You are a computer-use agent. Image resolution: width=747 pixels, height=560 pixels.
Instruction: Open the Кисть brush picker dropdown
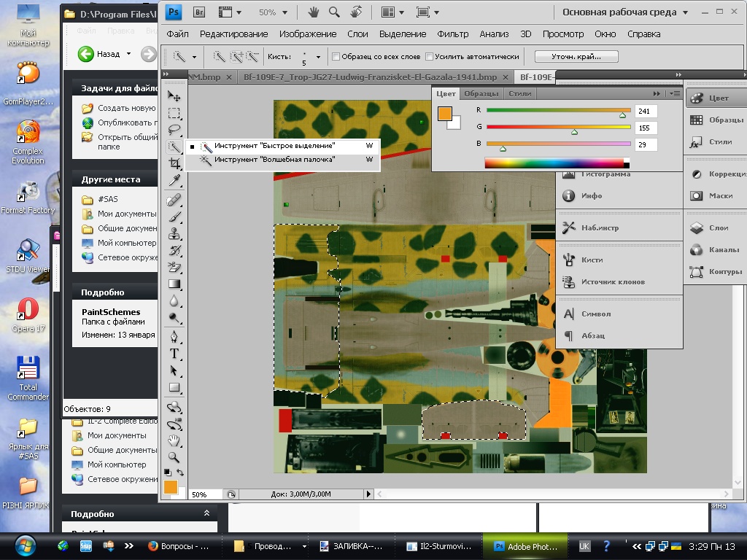pos(317,57)
